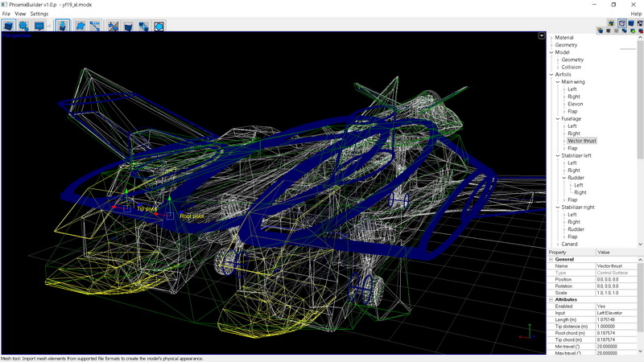
Task: Select the wireframe display mode icon
Action: coord(621,23)
